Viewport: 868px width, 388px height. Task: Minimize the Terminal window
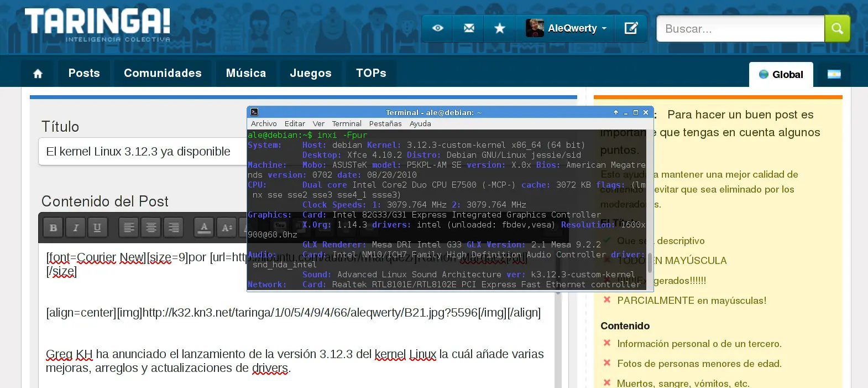626,112
